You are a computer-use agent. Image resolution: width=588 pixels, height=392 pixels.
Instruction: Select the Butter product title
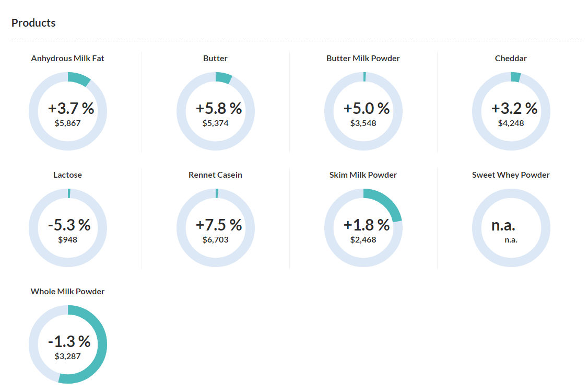click(x=215, y=59)
